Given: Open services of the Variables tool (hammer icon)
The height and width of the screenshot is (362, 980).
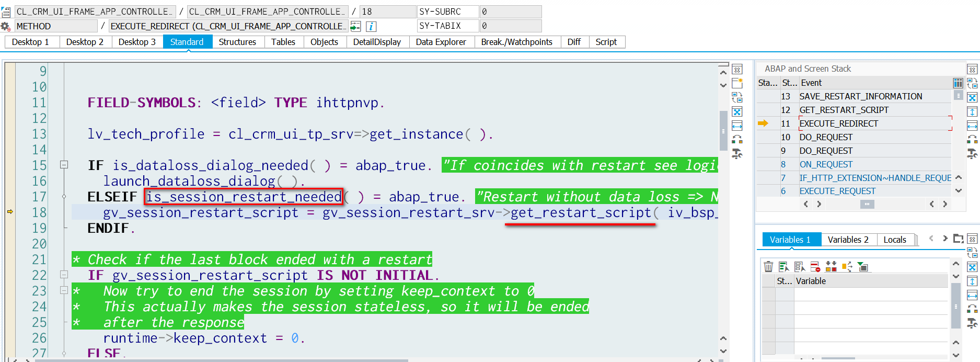Looking at the screenshot, I should coord(972,324).
